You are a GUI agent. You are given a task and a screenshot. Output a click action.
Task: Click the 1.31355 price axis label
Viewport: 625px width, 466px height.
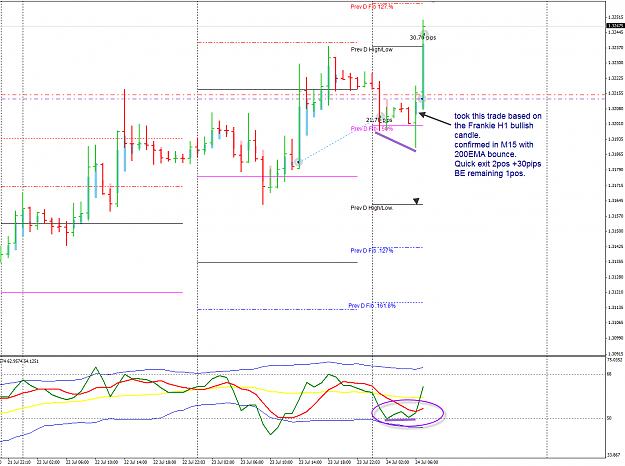615,262
